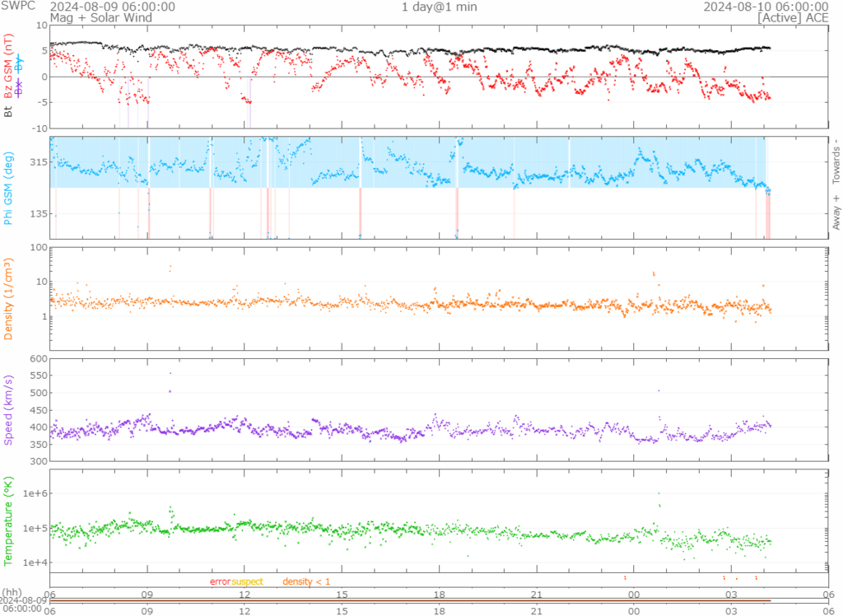Click the start date 2024-08-09 06:00:00
The width and height of the screenshot is (843, 616).
point(112,6)
